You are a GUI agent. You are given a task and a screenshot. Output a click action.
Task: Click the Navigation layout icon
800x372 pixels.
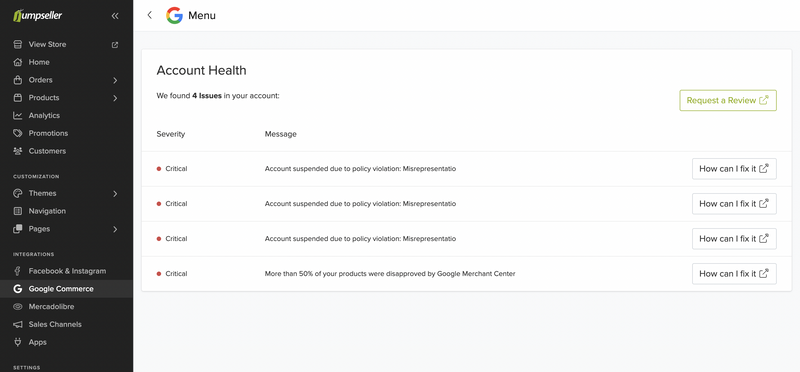pyautogui.click(x=18, y=211)
